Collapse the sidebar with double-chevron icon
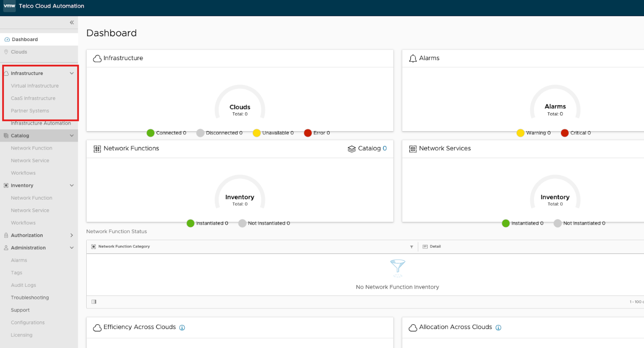The height and width of the screenshot is (348, 644). [72, 22]
